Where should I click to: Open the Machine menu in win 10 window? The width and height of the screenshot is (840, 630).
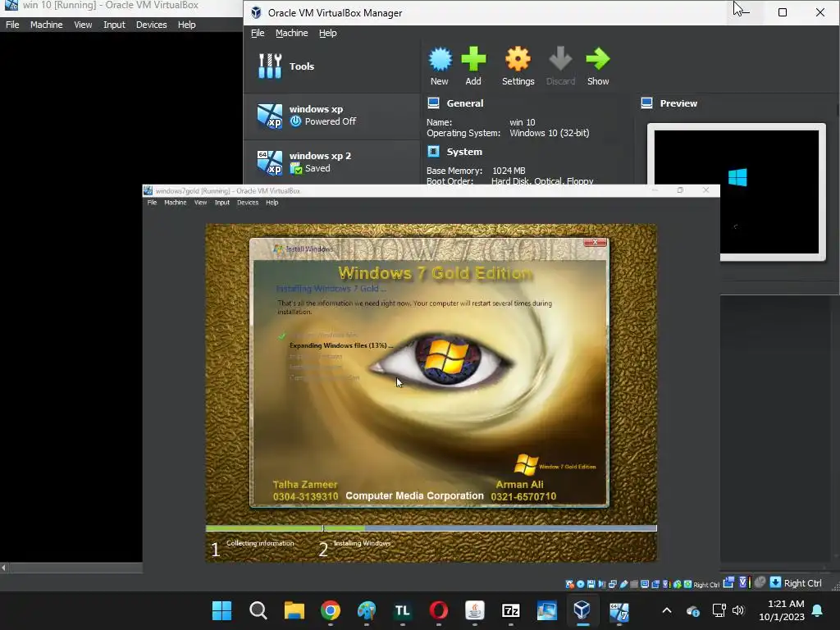click(x=46, y=25)
